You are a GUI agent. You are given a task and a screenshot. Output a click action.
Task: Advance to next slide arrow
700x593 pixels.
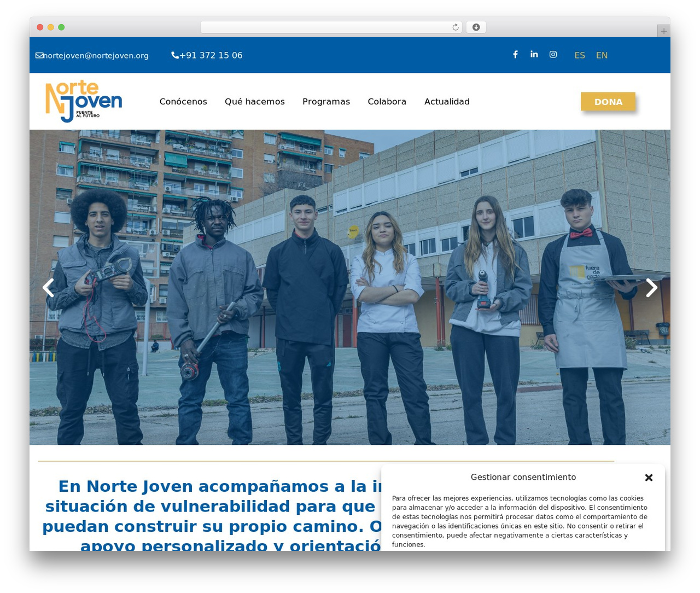click(x=651, y=288)
